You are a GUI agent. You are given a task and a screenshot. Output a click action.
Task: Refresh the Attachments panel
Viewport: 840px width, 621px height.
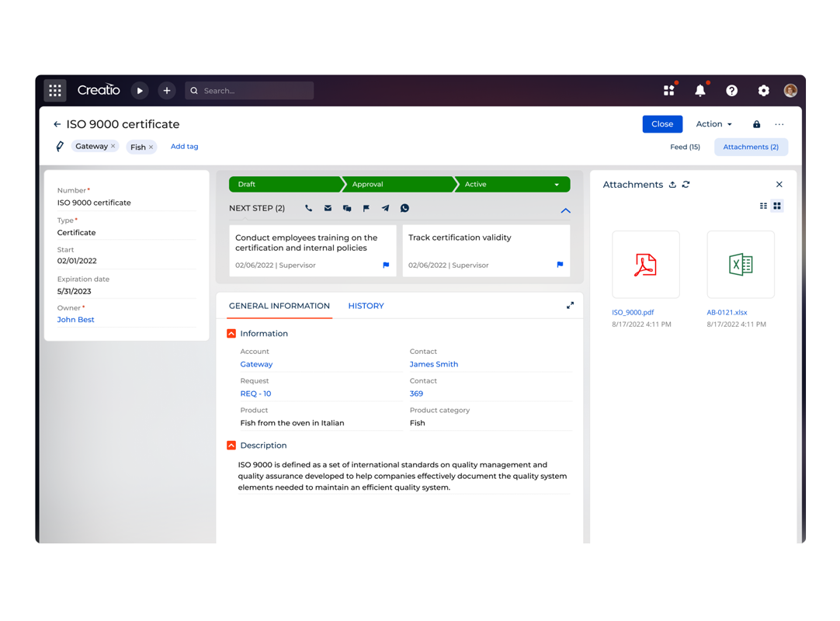coord(686,185)
